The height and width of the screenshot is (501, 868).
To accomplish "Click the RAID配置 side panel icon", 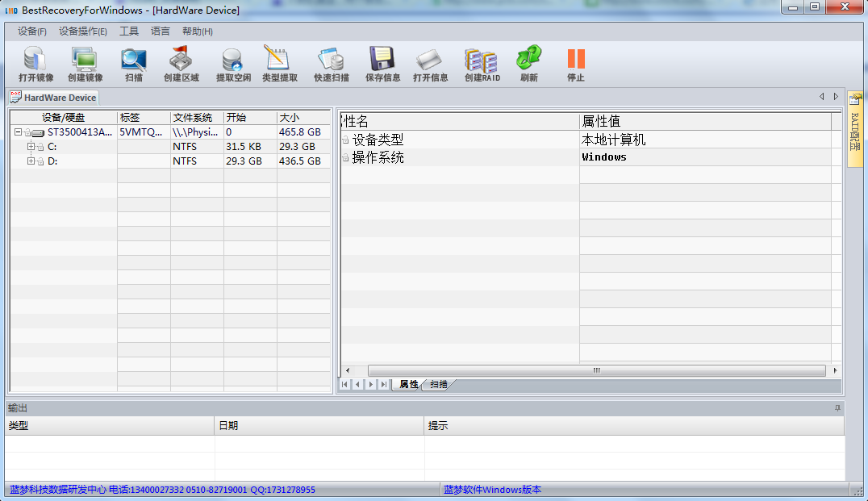I will [855, 100].
